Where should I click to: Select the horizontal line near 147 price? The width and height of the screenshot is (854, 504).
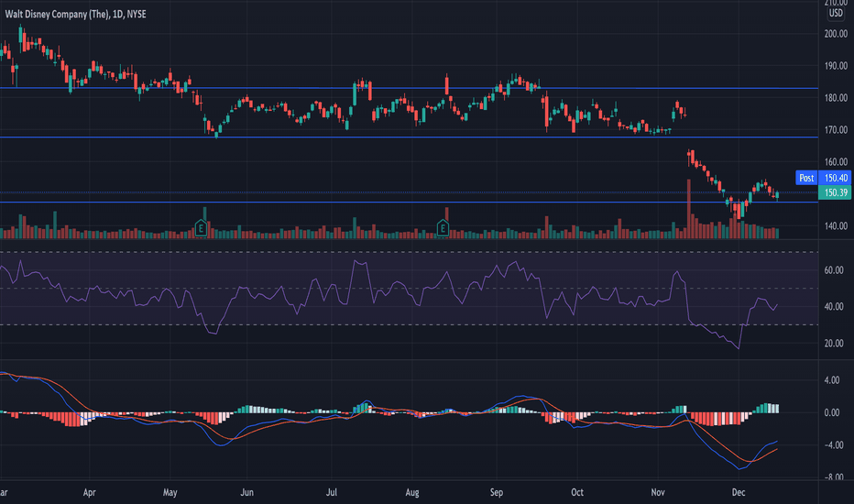point(409,203)
